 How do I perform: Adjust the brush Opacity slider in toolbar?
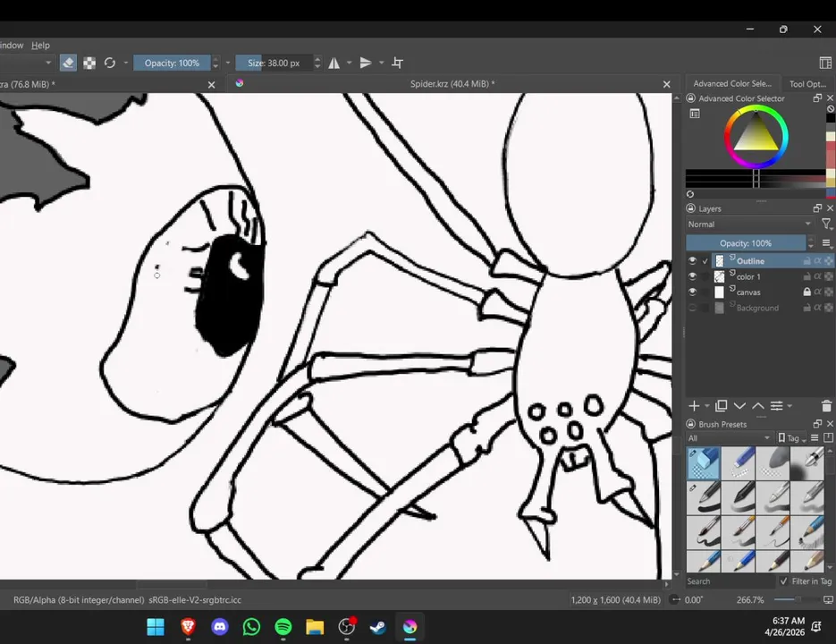(x=173, y=63)
